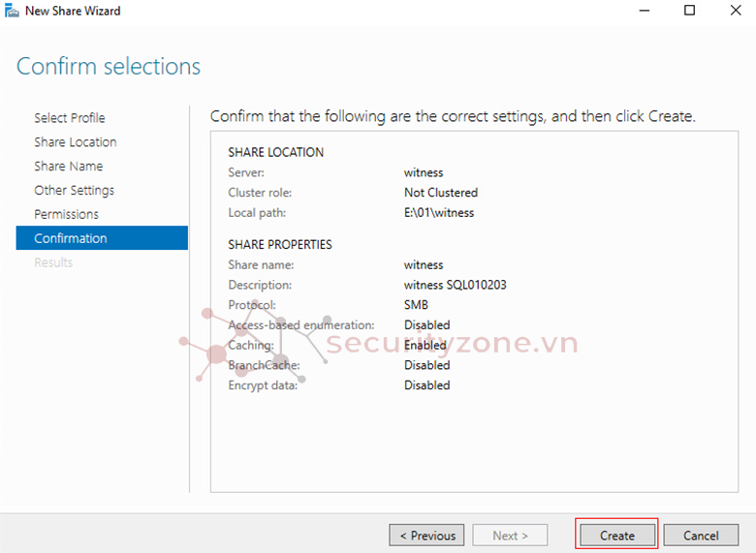The height and width of the screenshot is (553, 756).
Task: Maximize the New Share Wizard window
Action: 689,11
